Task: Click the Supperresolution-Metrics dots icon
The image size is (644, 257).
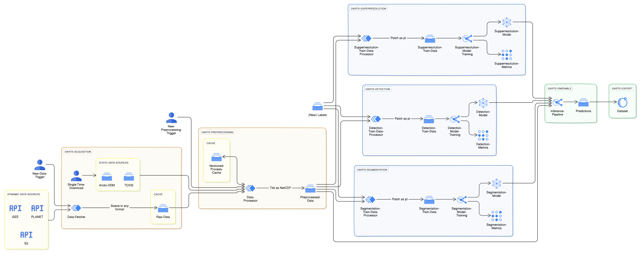Action: (507, 55)
